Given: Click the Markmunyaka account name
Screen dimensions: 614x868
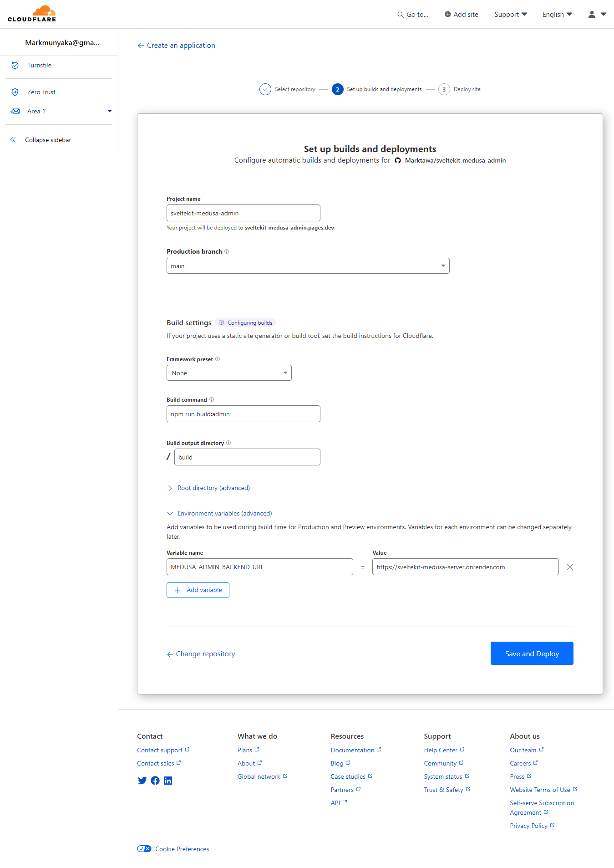Looking at the screenshot, I should coord(62,42).
